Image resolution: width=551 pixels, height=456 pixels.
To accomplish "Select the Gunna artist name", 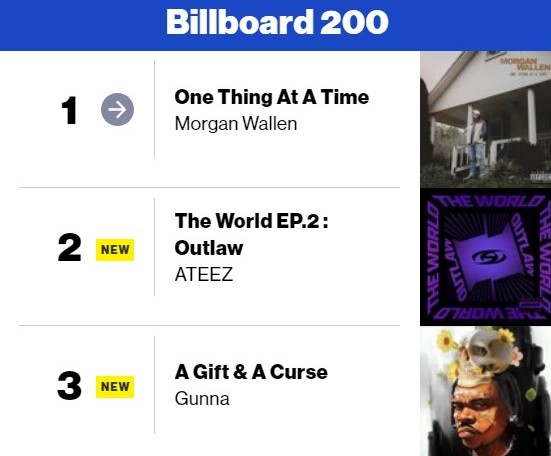I will (202, 399).
